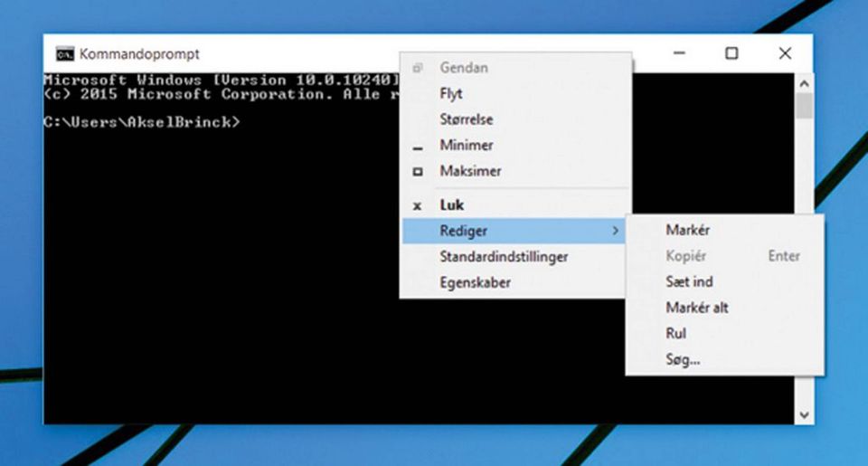Choose Sæt ind to paste text
Image resolution: width=868 pixels, height=466 pixels.
689,281
